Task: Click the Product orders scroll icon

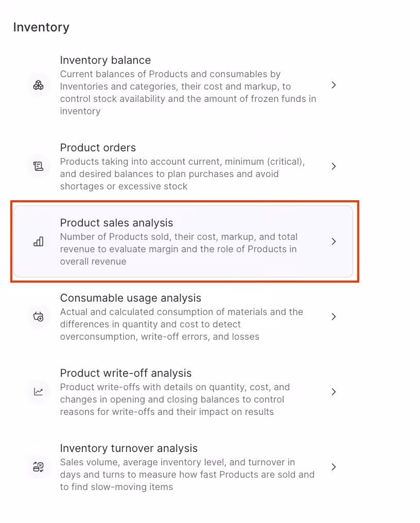Action: (x=39, y=166)
